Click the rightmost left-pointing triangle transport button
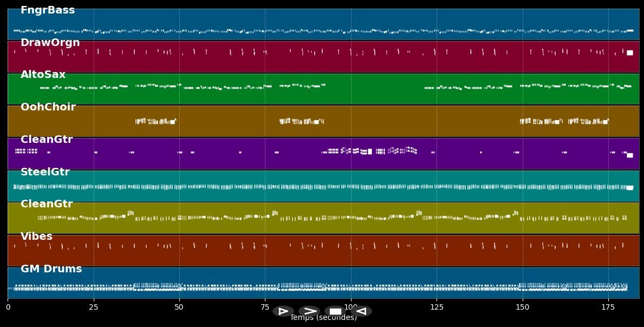644x327 pixels. coord(361,311)
